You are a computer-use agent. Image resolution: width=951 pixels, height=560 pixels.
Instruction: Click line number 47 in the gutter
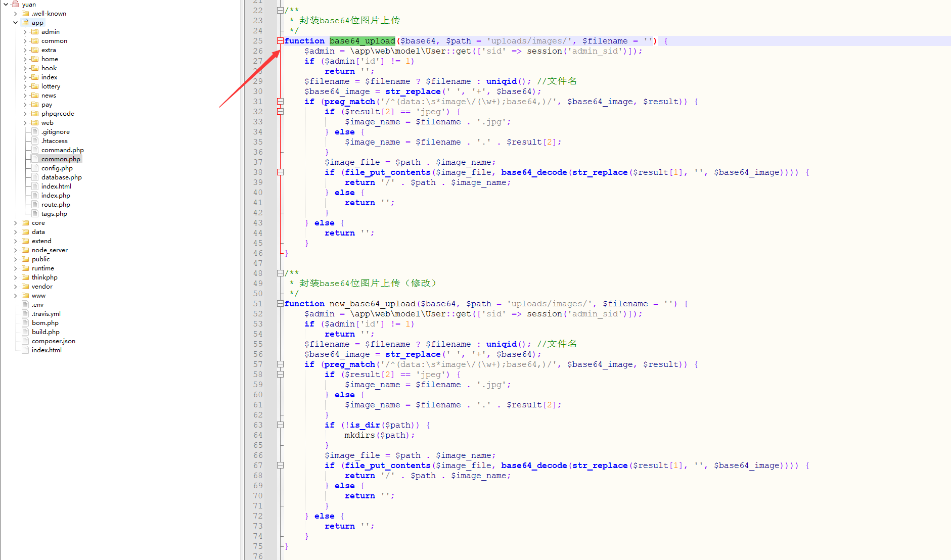pyautogui.click(x=258, y=263)
